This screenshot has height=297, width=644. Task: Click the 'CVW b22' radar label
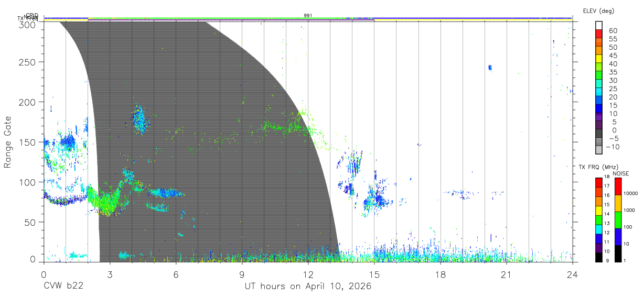[63, 287]
